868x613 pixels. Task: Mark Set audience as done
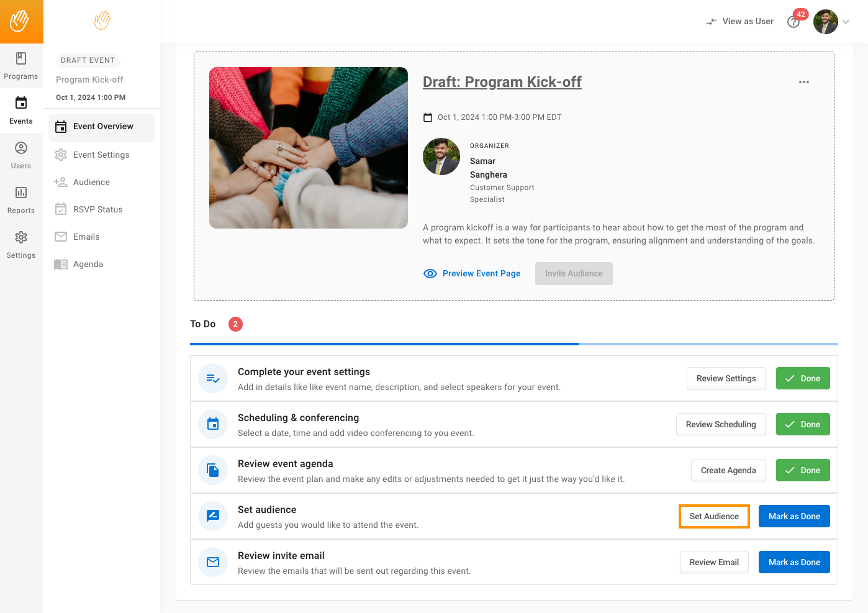[794, 516]
